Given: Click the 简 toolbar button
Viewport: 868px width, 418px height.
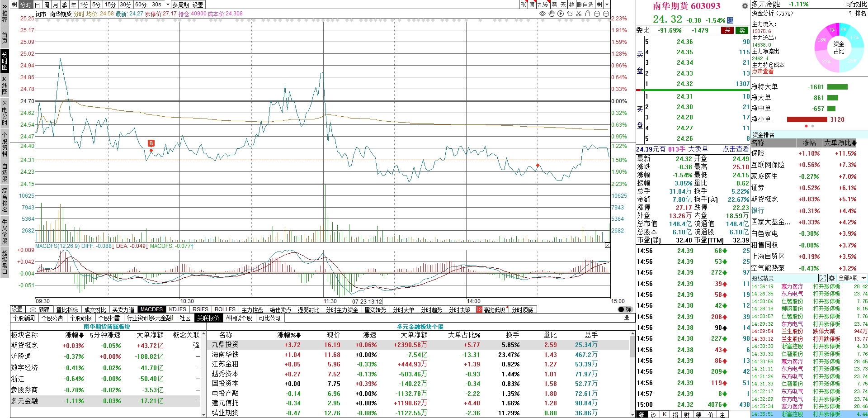Looking at the screenshot, I should [532, 5].
